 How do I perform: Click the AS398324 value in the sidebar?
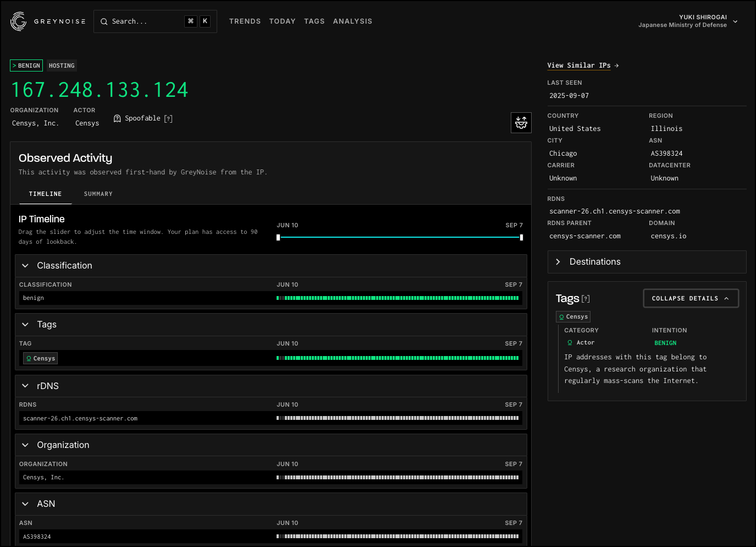(666, 154)
